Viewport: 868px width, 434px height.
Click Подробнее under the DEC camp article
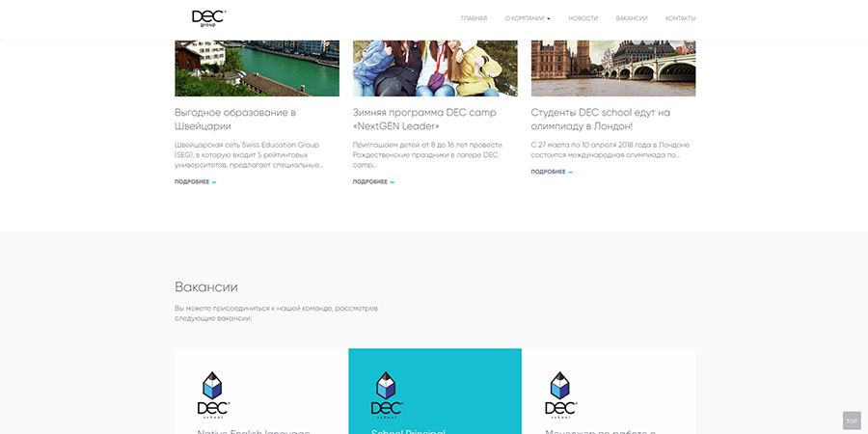point(373,181)
